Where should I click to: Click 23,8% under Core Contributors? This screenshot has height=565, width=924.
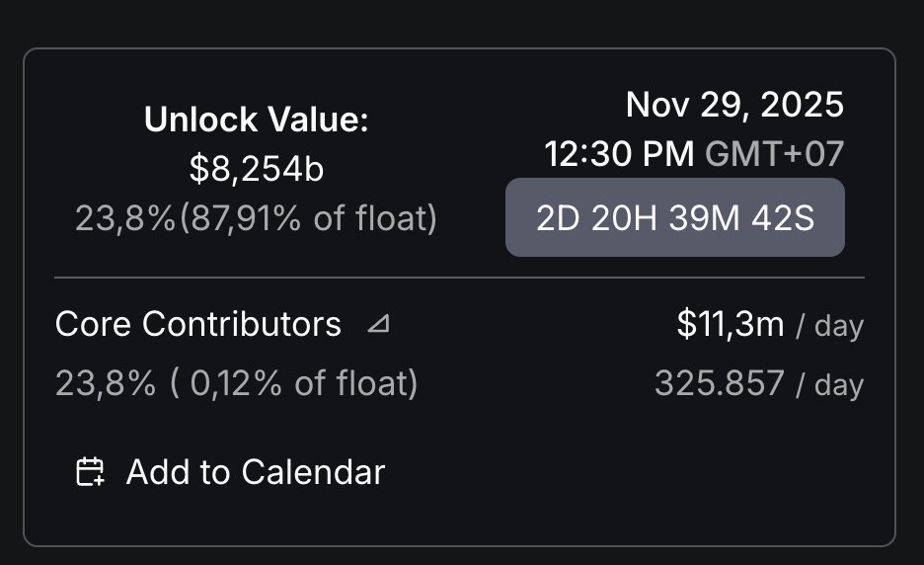pos(106,383)
